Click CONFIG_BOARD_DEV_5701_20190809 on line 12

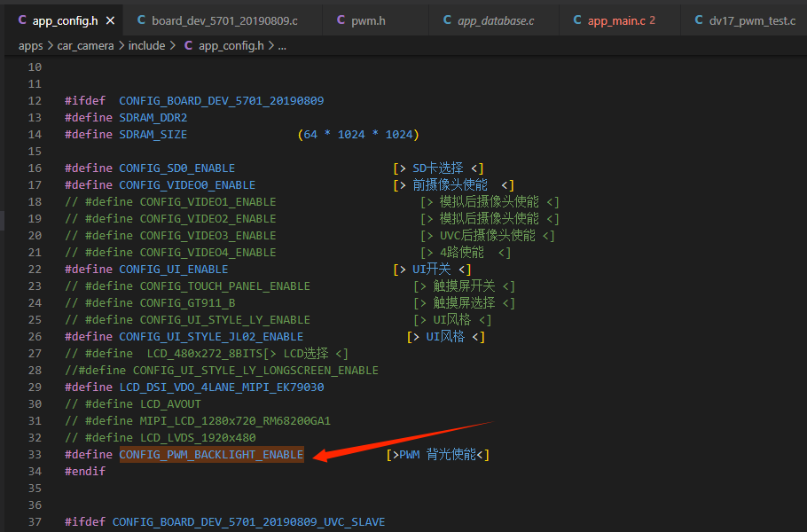(x=222, y=100)
